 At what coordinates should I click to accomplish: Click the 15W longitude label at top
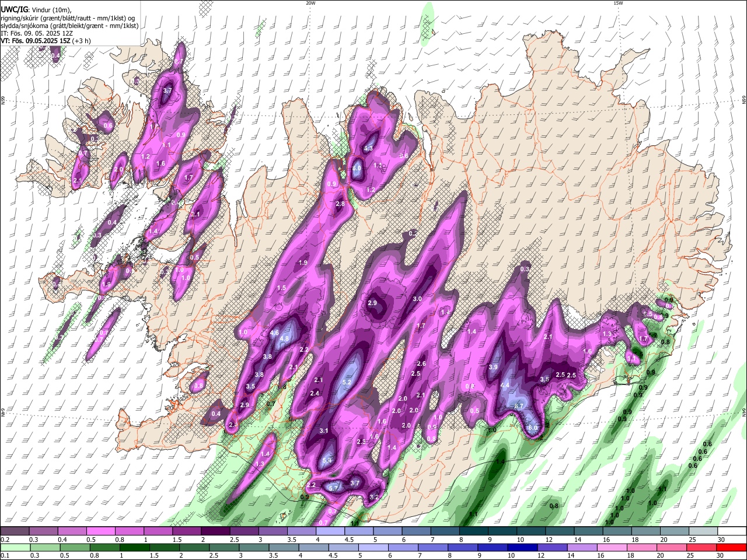pos(618,3)
